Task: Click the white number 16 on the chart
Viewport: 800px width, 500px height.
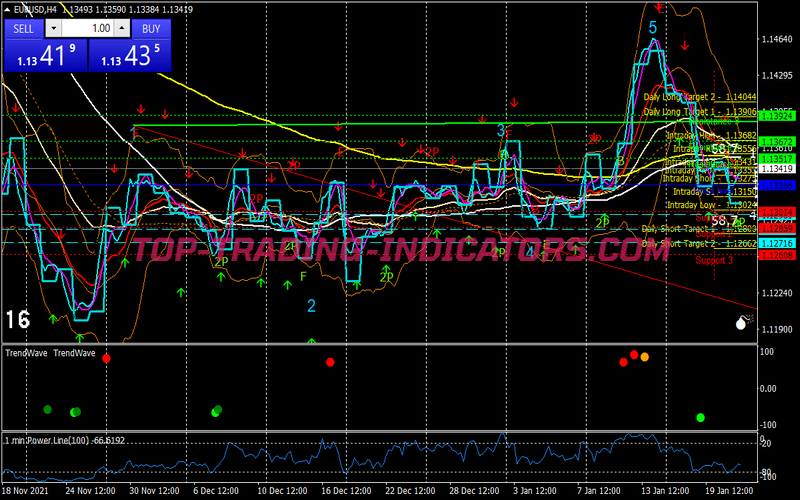Action: click(x=17, y=319)
